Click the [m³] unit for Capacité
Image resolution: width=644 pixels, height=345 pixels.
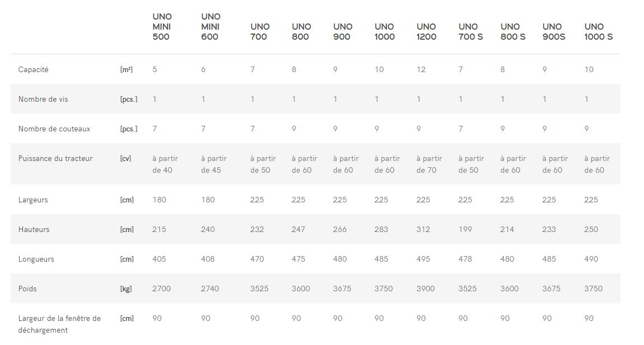click(126, 70)
